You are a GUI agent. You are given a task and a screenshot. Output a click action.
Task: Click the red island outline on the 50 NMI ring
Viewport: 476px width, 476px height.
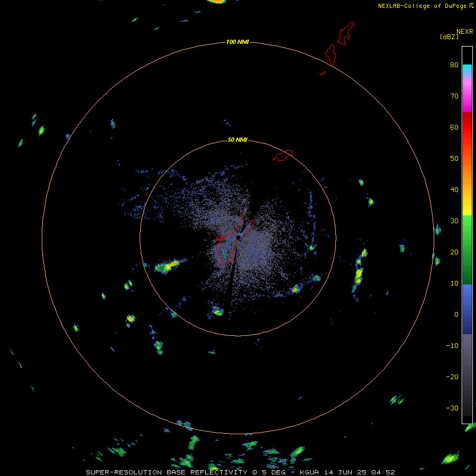click(283, 155)
